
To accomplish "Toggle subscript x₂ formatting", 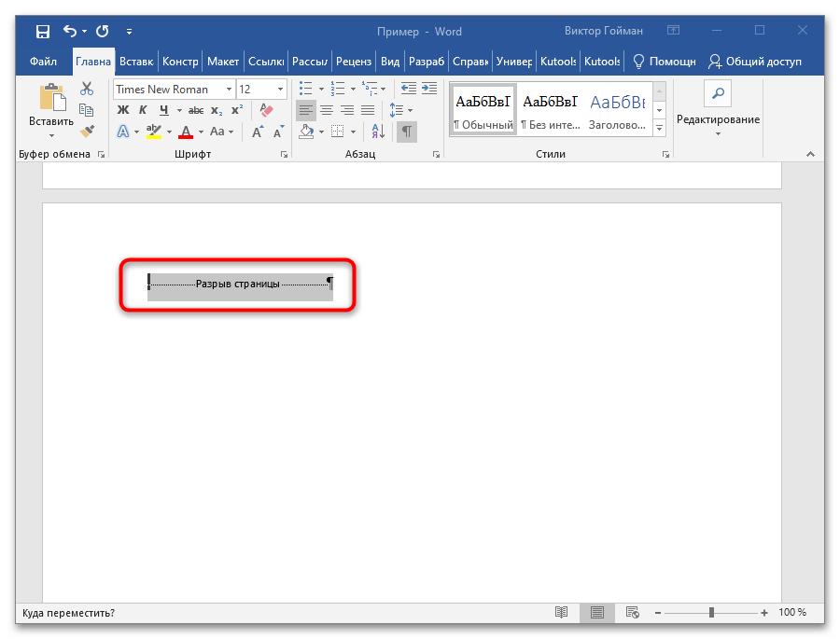I will tap(217, 110).
